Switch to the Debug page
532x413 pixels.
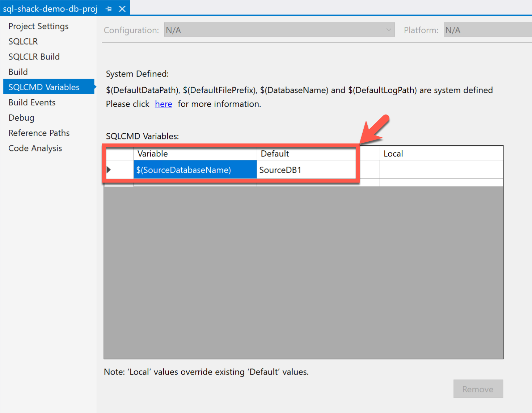(x=21, y=118)
